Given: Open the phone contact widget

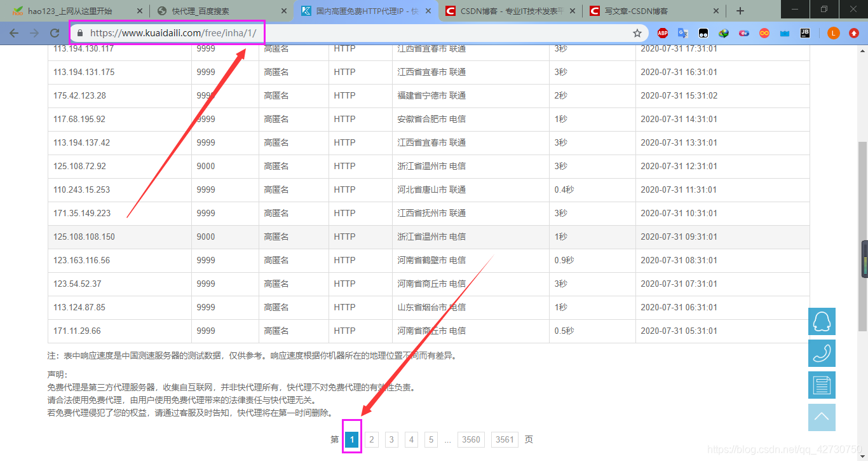Looking at the screenshot, I should click(x=822, y=353).
